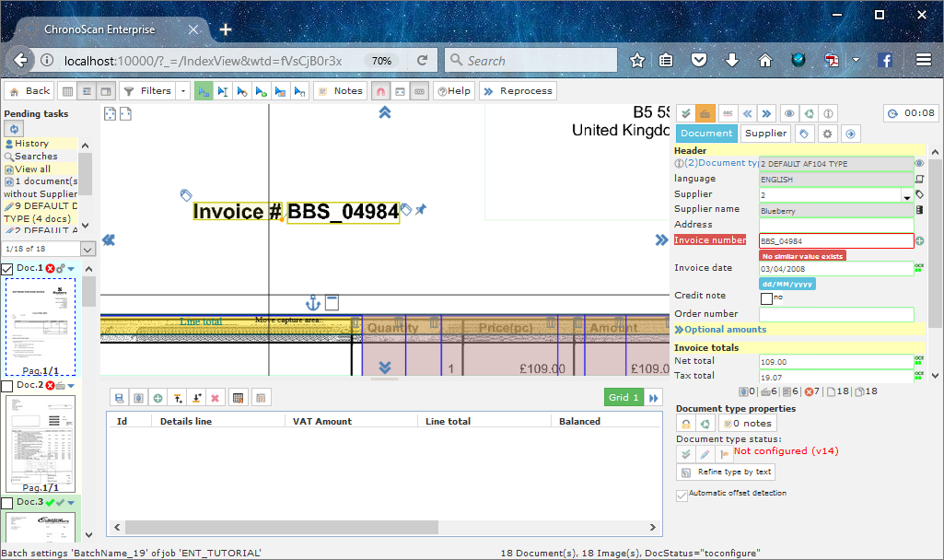The height and width of the screenshot is (560, 944).
Task: Expand the Optional amounts section
Action: (x=720, y=330)
